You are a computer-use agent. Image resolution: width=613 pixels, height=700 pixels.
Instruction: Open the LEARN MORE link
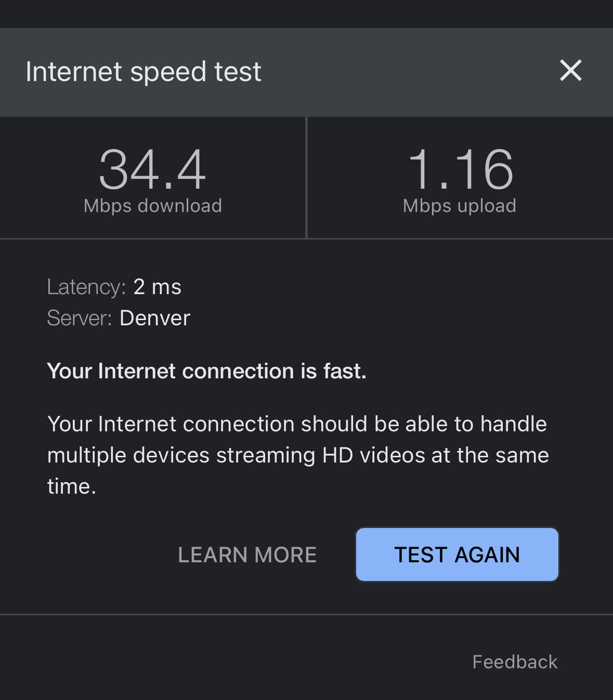click(x=247, y=555)
